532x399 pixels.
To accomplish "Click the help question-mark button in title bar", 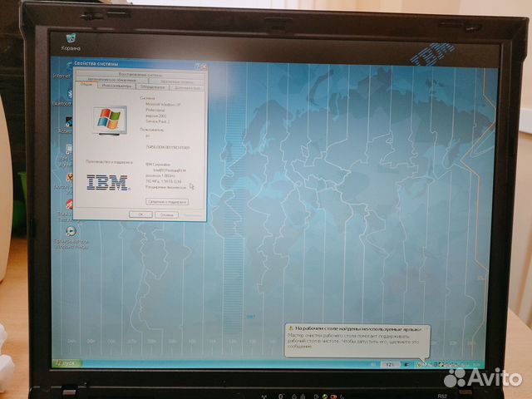I will (x=198, y=66).
